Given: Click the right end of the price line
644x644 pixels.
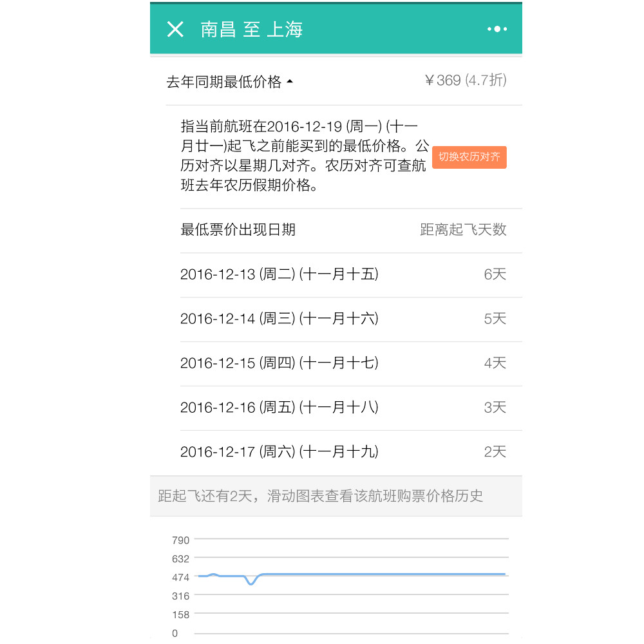Looking at the screenshot, I should click(504, 574).
